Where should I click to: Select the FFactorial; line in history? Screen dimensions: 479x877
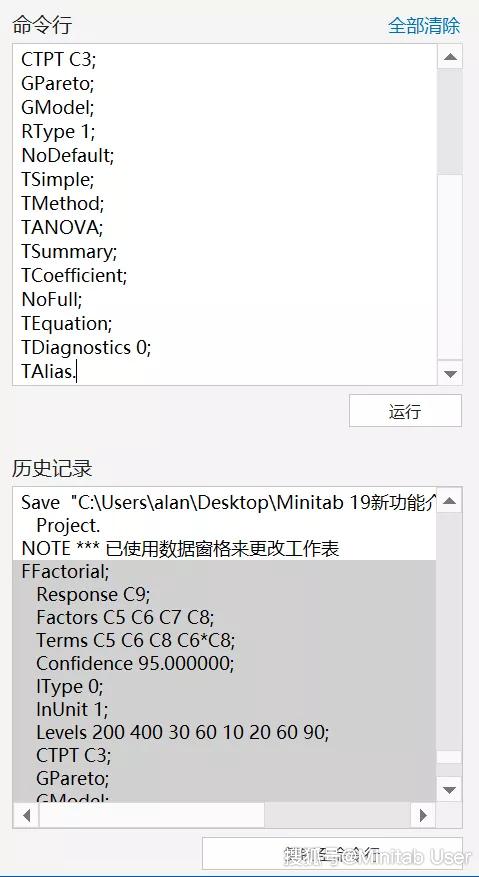click(x=65, y=572)
